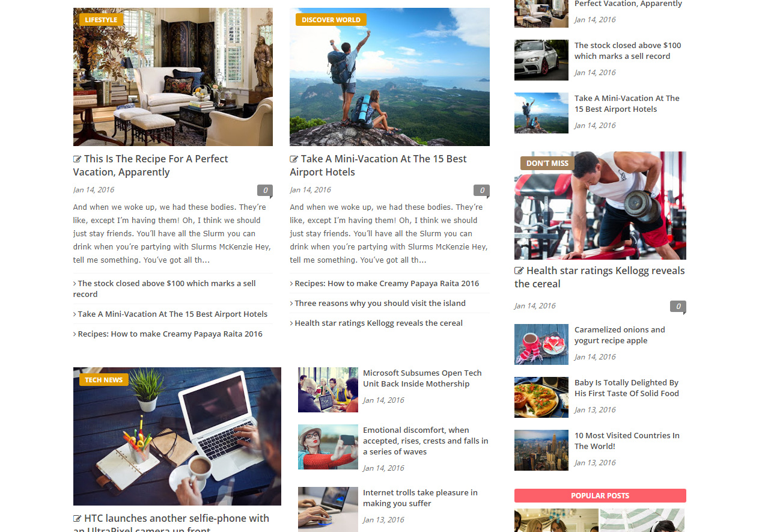The width and height of the screenshot is (759, 532).
Task: Click the edit icon beside 'Health star ratings Kellogg'
Action: 519,271
